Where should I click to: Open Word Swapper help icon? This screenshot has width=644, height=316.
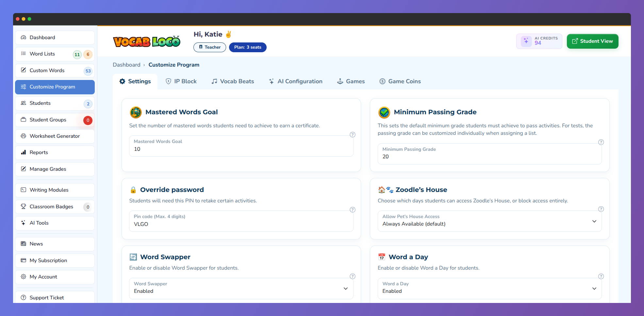point(353,276)
